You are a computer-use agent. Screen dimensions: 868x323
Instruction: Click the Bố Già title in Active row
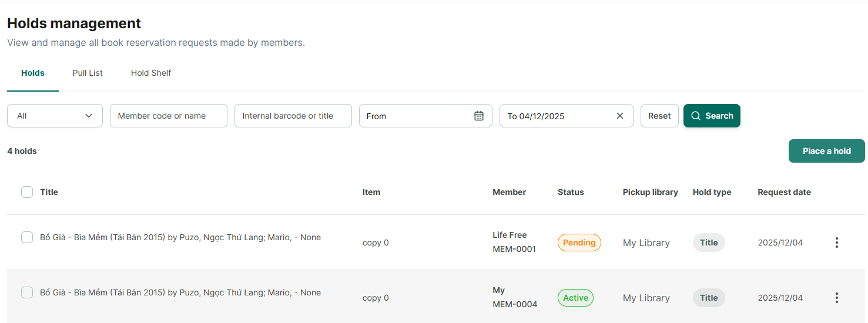(x=180, y=292)
